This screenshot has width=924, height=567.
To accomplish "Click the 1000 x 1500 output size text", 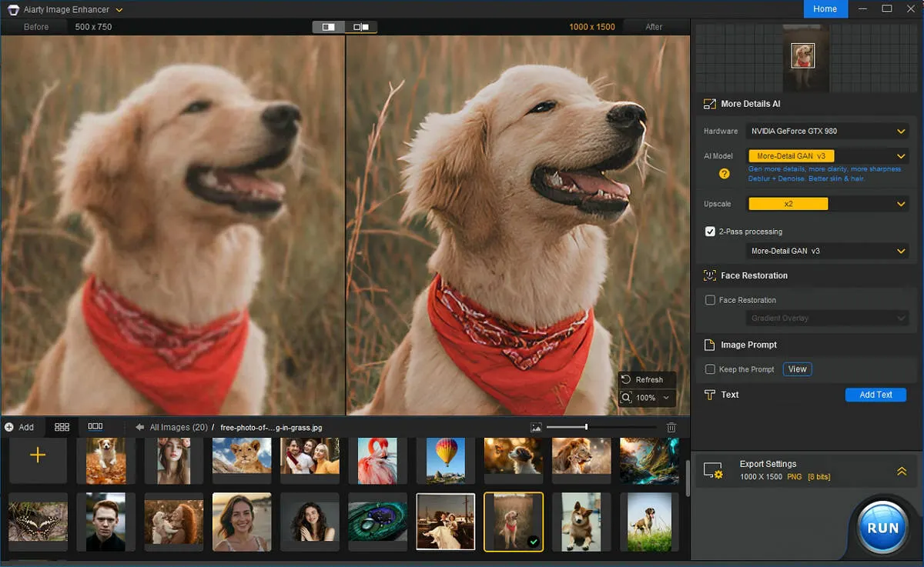I will (x=592, y=27).
